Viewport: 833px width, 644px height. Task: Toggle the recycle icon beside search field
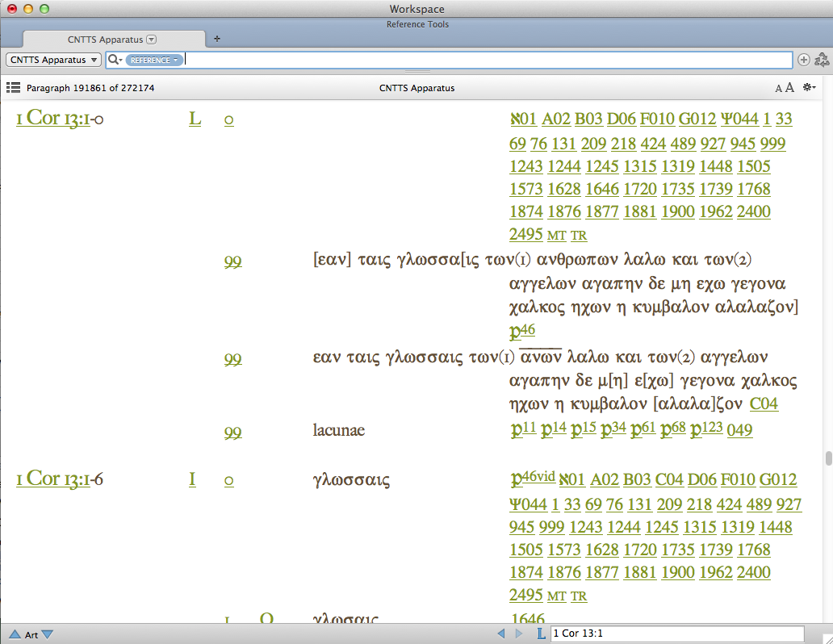coord(822,60)
